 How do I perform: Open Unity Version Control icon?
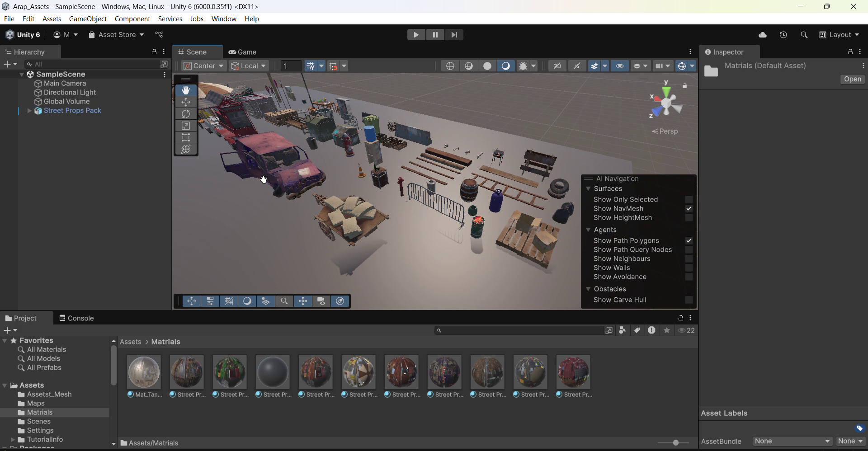coord(159,35)
